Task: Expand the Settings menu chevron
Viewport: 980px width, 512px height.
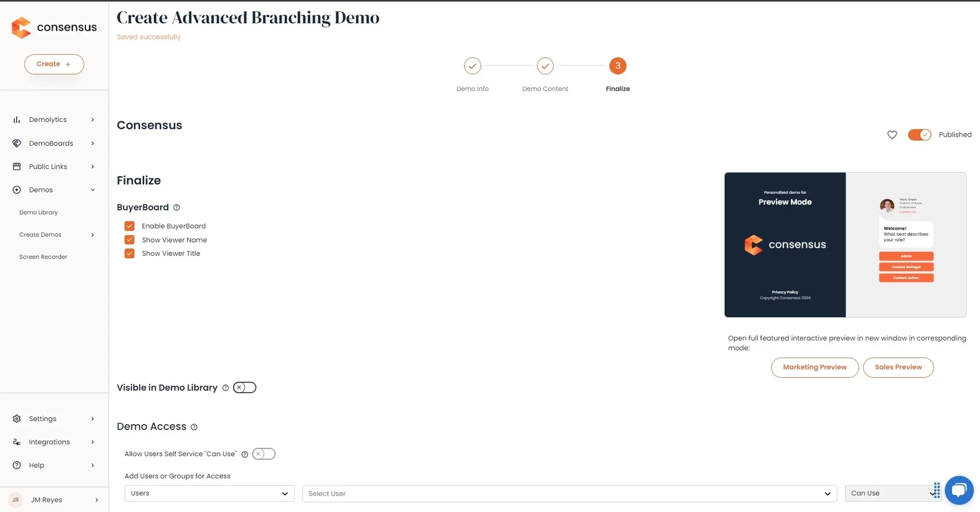Action: coord(92,419)
